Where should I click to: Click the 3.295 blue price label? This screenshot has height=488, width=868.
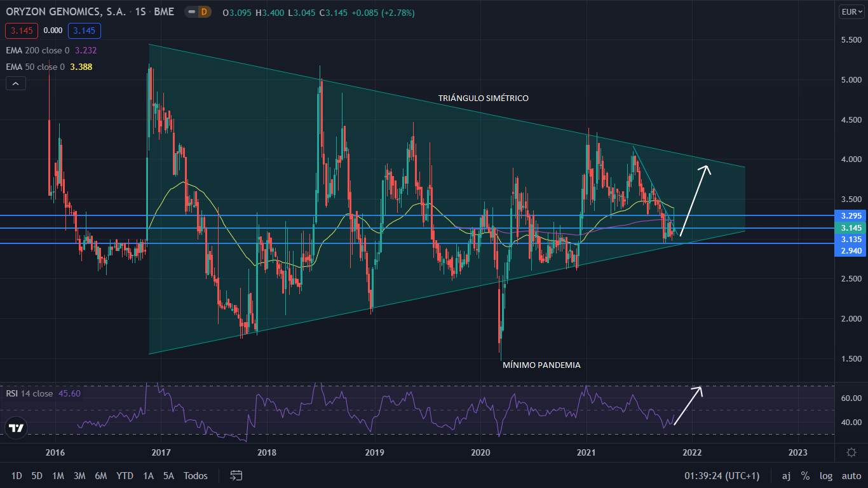click(850, 216)
